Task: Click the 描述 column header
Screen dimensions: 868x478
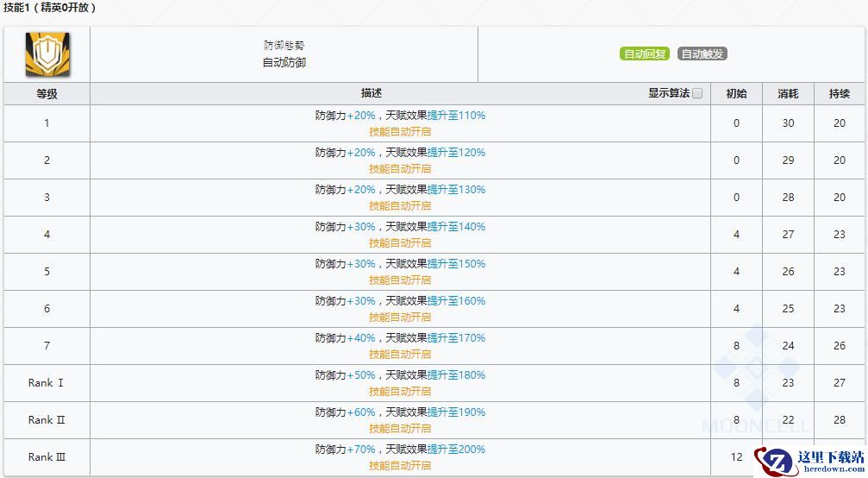Action: click(372, 93)
